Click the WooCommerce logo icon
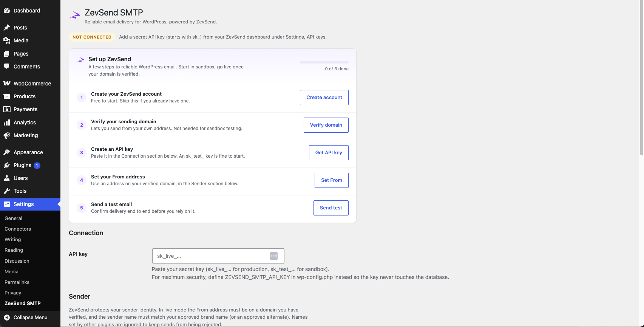This screenshot has height=327, width=644. (x=7, y=84)
